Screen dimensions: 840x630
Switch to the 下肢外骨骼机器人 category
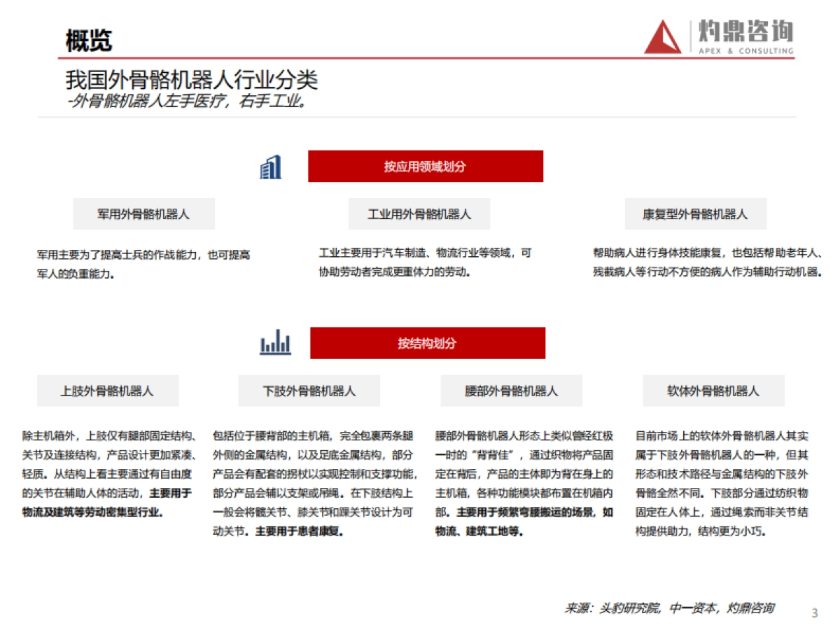(x=311, y=391)
